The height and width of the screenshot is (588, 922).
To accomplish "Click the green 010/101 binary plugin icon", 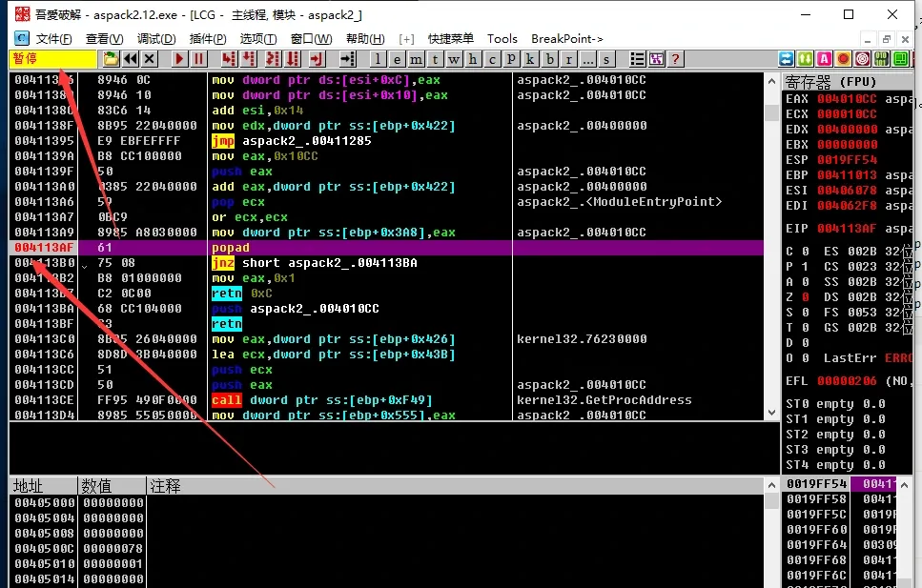I will pyautogui.click(x=881, y=59).
